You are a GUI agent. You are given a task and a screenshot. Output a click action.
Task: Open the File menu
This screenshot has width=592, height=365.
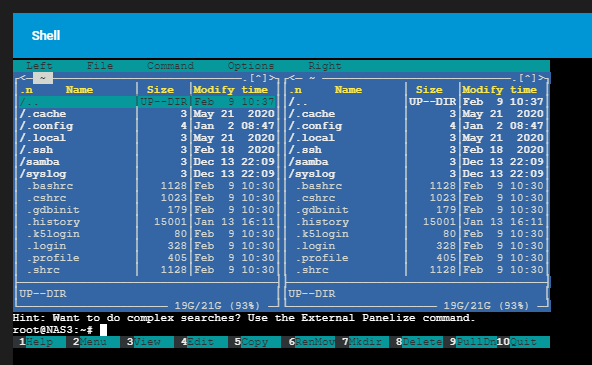coord(100,66)
